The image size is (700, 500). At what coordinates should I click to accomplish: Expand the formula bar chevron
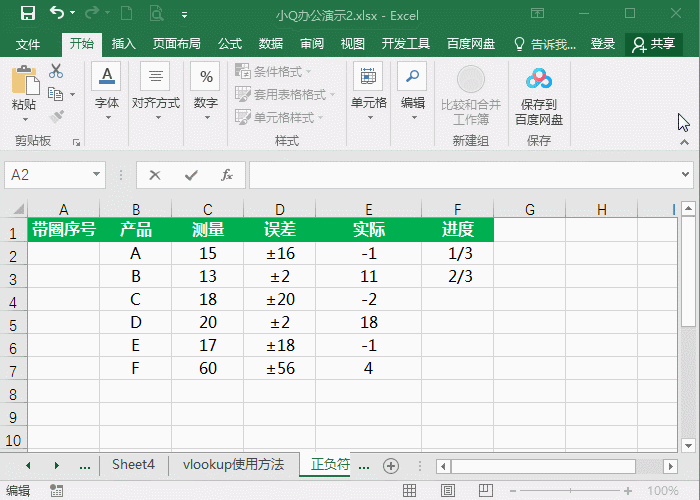686,174
